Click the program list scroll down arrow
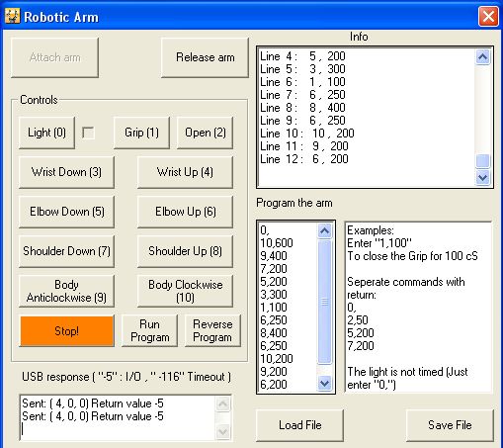 click(x=324, y=384)
